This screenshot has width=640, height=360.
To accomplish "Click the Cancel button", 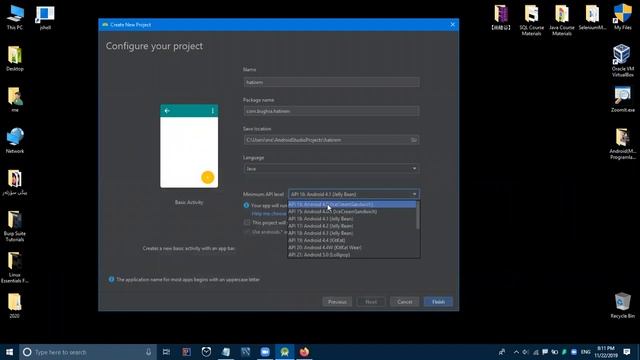I will click(x=404, y=302).
